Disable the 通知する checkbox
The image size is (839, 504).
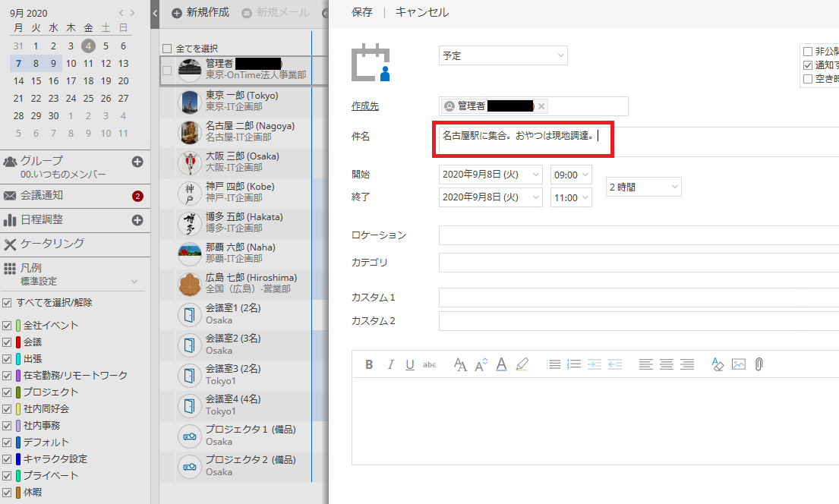(809, 65)
